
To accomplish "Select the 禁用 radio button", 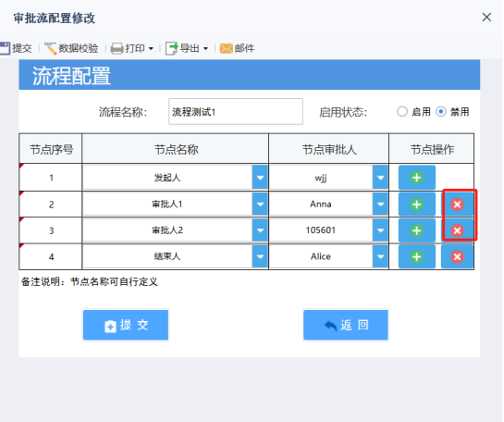I will coord(441,112).
